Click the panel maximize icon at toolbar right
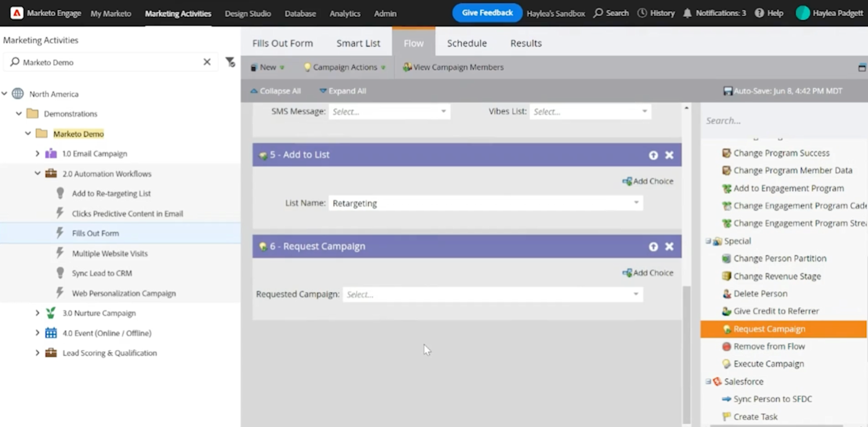The image size is (868, 427). point(862,67)
